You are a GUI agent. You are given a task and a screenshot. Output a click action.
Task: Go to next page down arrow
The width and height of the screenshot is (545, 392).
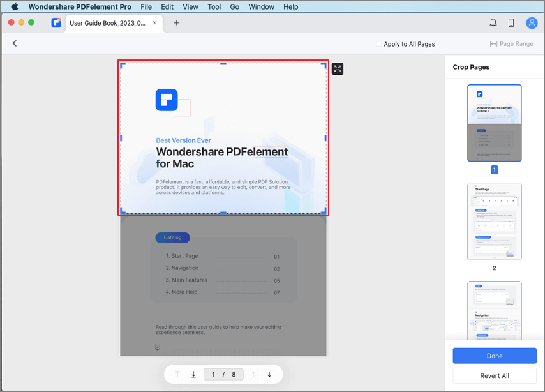[269, 374]
